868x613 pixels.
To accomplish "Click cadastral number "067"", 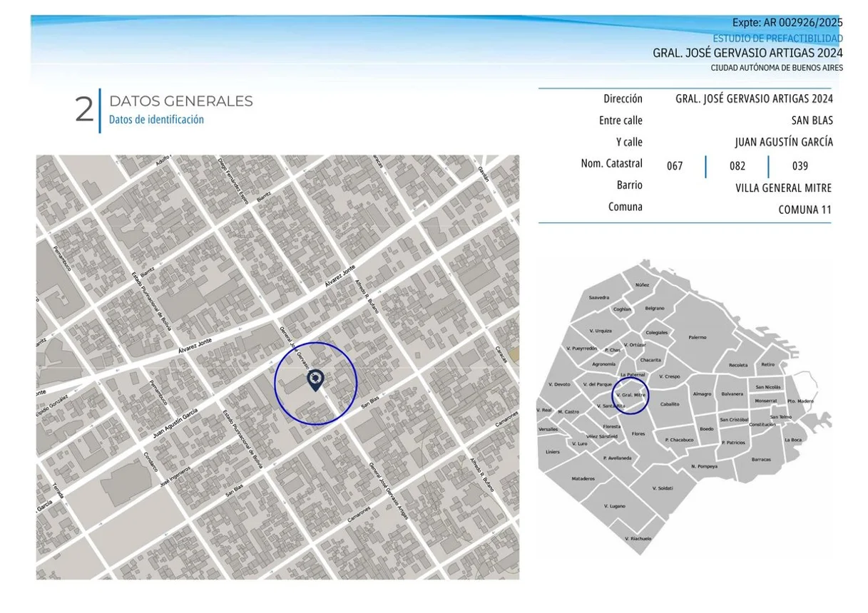I will [x=675, y=166].
